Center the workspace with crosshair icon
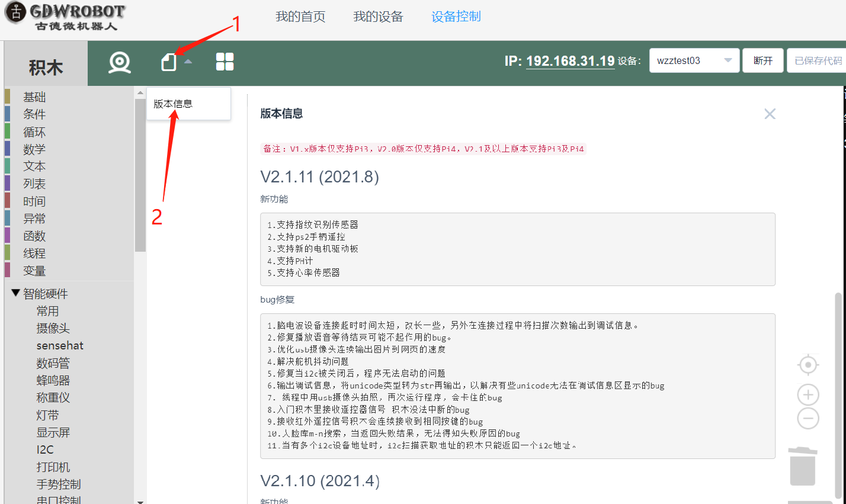 (x=808, y=365)
